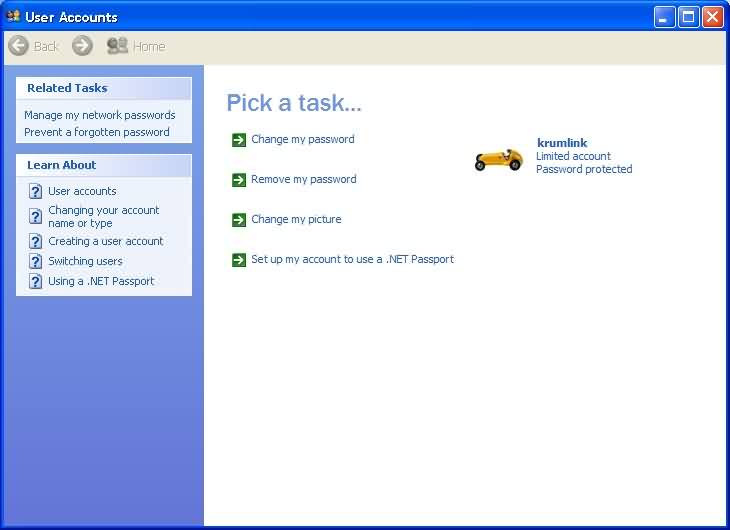Viewport: 730px width, 530px height.
Task: Open Set up my account to use a .NET Passport
Action: (352, 259)
